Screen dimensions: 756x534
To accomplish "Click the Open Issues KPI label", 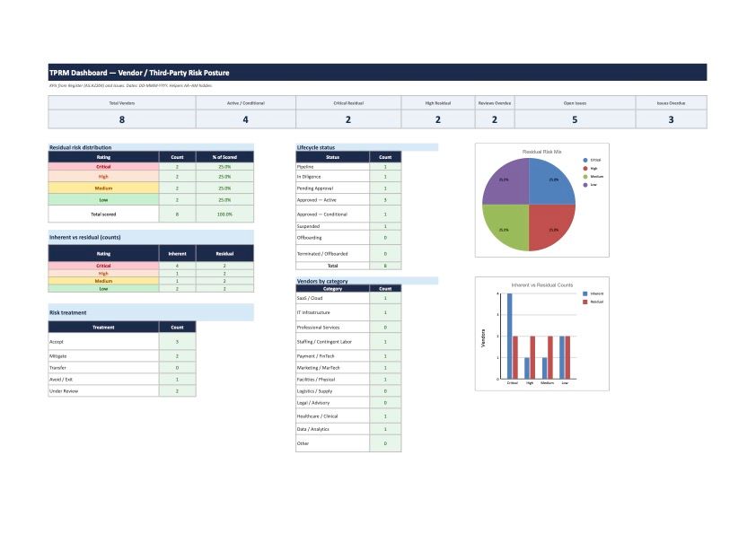I will click(x=576, y=103).
